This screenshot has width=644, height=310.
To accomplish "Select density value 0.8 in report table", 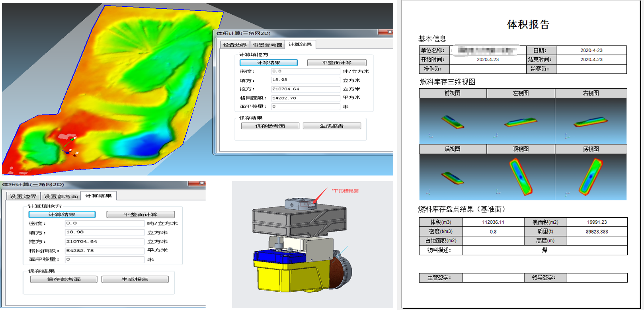I will click(493, 232).
